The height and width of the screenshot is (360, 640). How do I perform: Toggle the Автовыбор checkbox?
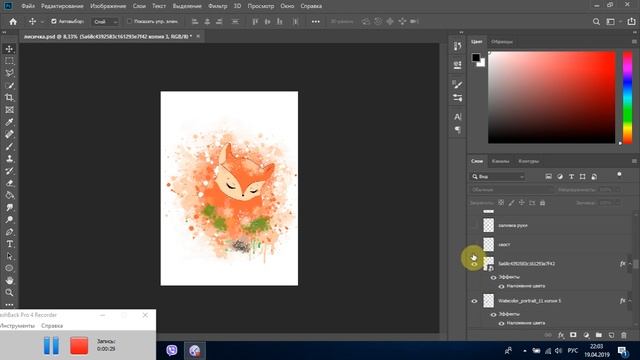coord(54,21)
